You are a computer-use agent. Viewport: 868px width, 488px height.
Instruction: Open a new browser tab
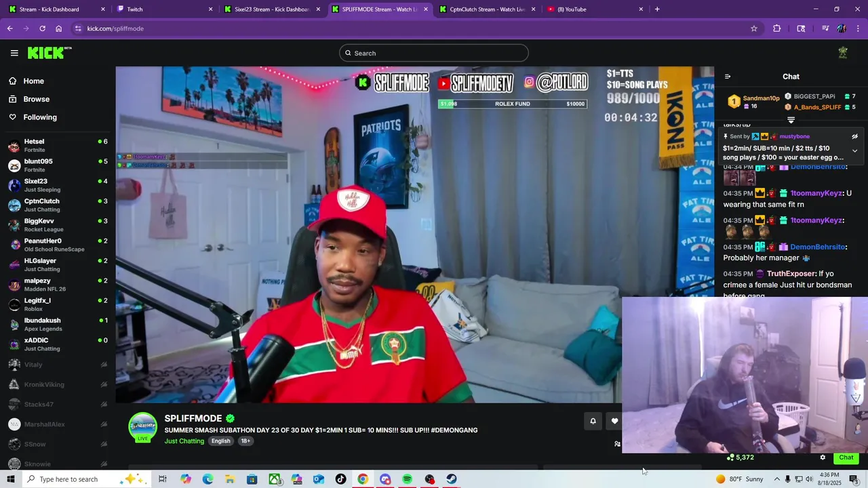point(657,9)
